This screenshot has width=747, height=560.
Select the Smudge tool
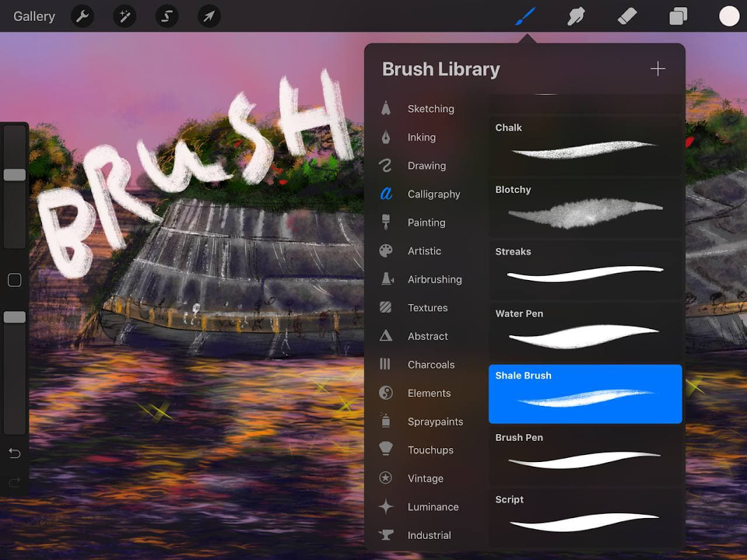coord(576,16)
